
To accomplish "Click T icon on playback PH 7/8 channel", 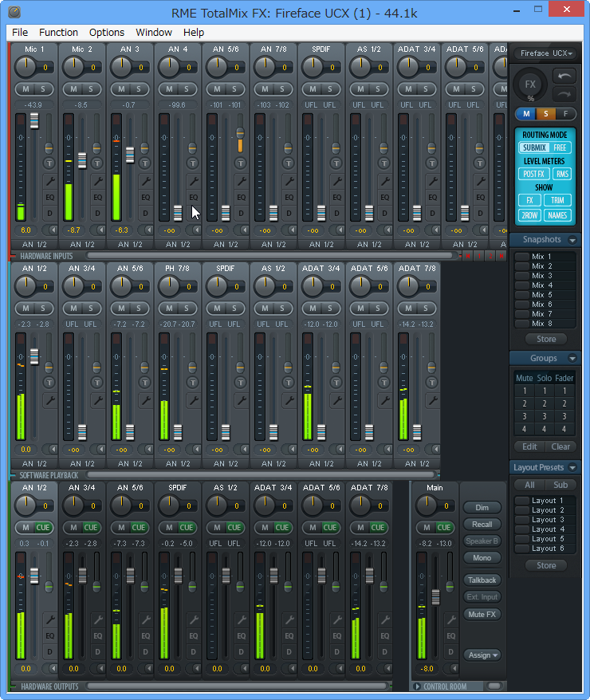I will [192, 383].
